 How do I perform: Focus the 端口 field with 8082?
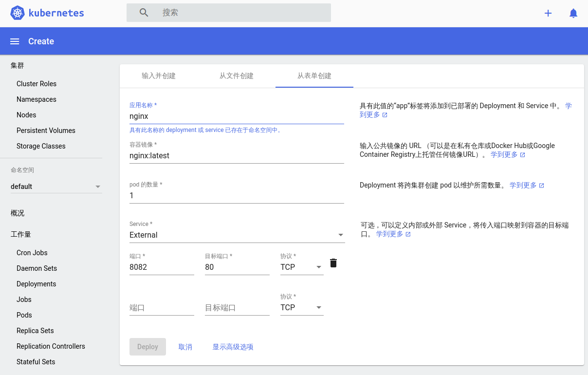pos(162,267)
